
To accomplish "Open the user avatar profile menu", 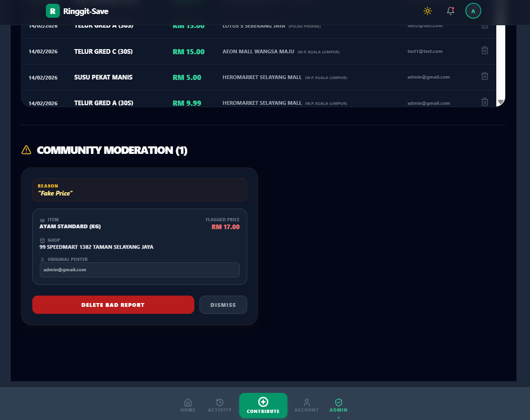I will [473, 11].
